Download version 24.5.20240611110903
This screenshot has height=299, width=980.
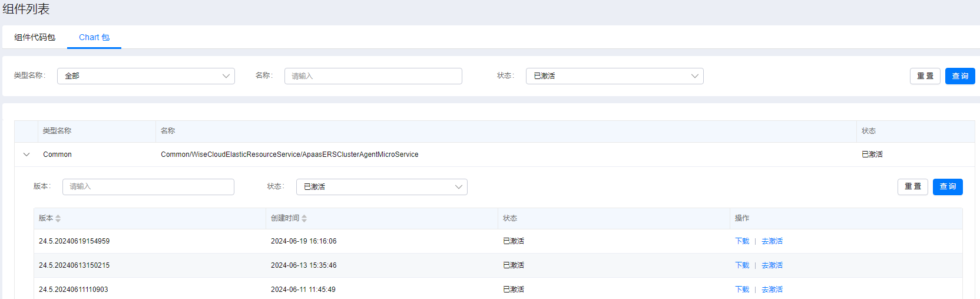coord(742,290)
